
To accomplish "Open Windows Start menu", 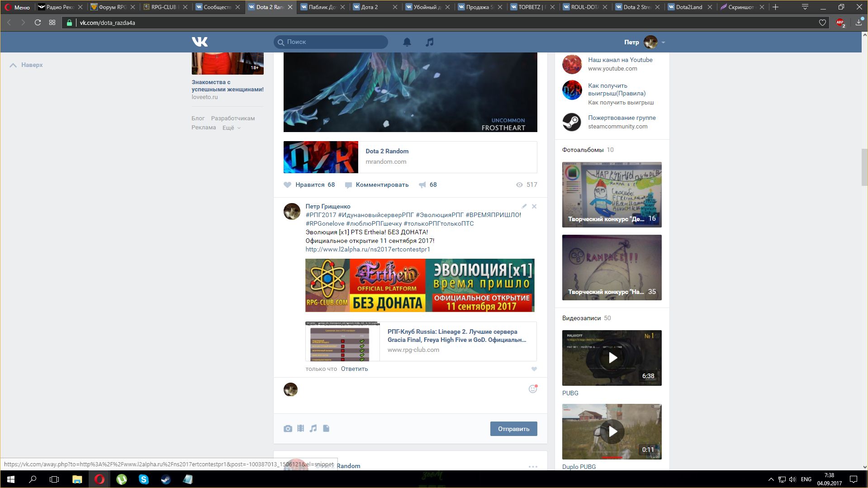I will point(11,479).
